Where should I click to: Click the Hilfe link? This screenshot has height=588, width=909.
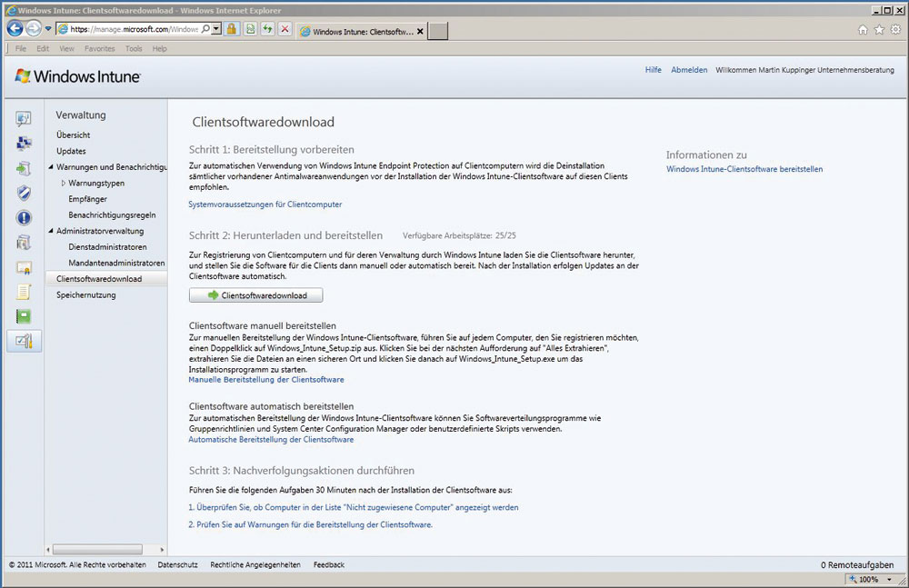pos(654,70)
